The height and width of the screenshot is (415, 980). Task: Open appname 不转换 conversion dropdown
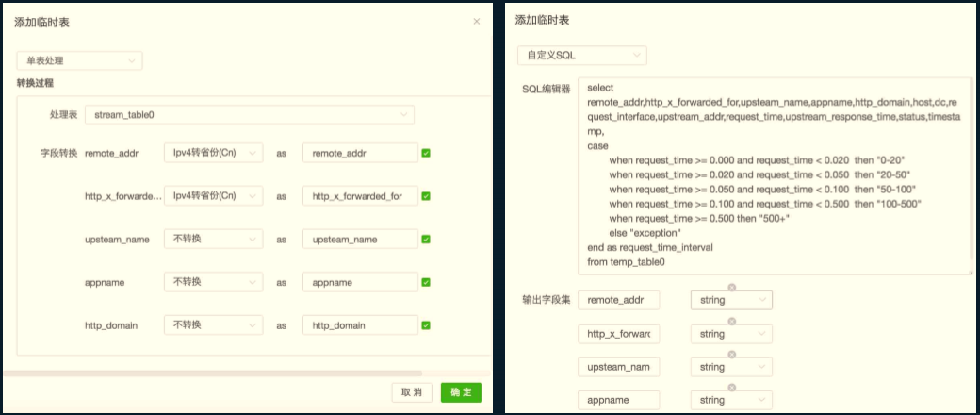pos(213,282)
